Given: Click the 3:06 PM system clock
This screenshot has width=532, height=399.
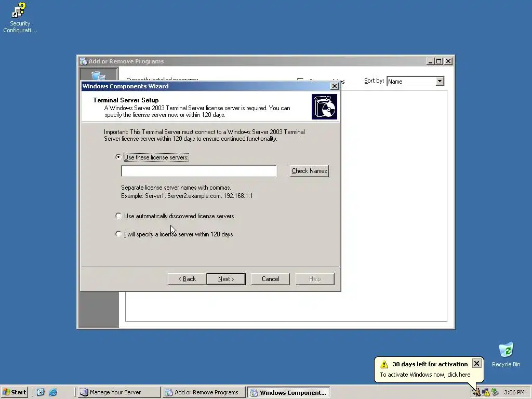Looking at the screenshot, I should pyautogui.click(x=514, y=392).
